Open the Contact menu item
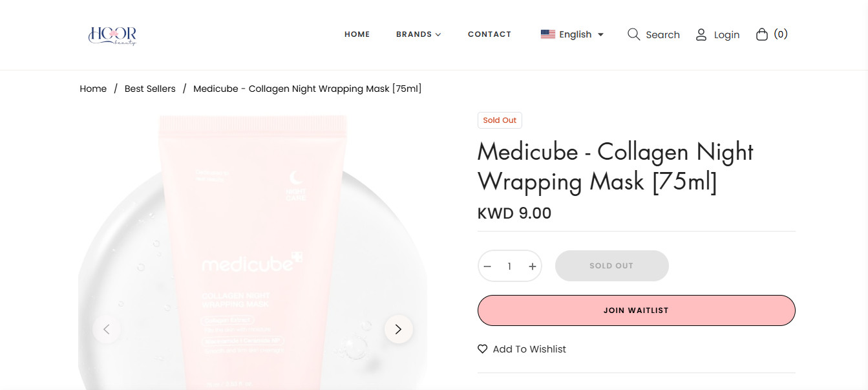 pos(489,34)
